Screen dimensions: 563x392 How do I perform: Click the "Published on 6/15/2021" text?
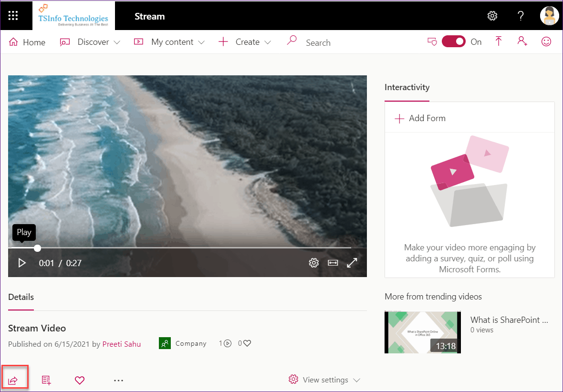(x=49, y=344)
